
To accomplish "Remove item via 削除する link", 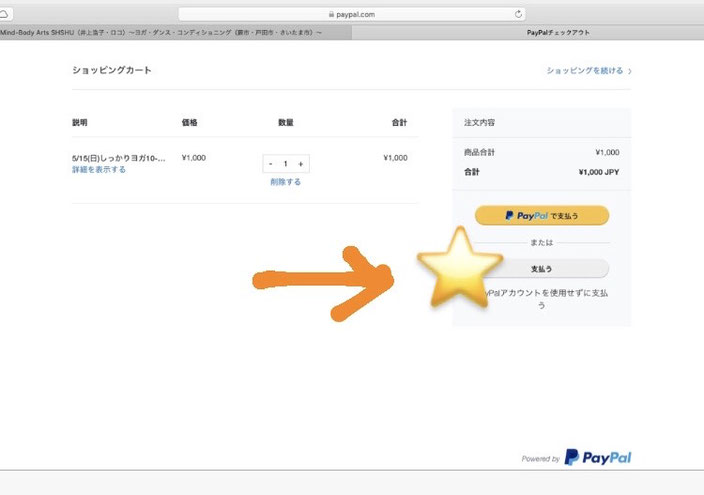I will coord(286,182).
